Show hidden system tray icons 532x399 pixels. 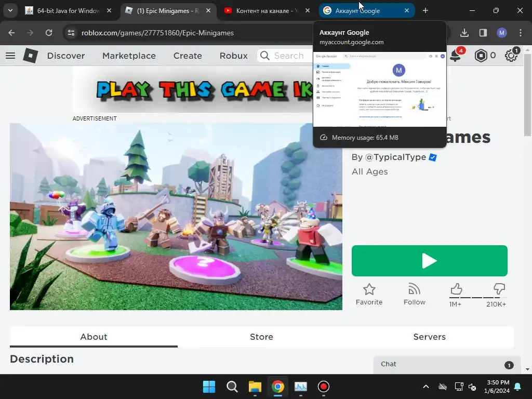pos(426,387)
